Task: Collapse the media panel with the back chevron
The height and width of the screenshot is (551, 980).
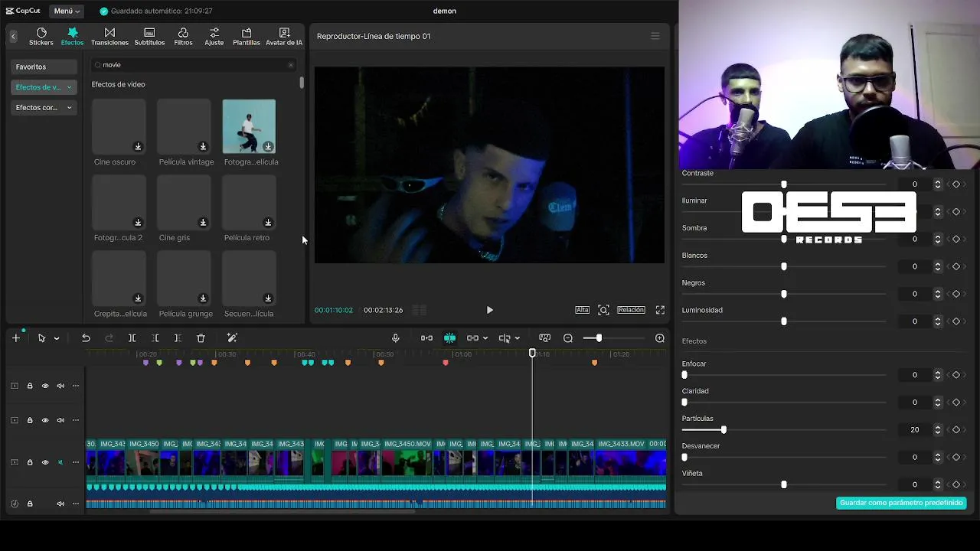Action: (13, 36)
